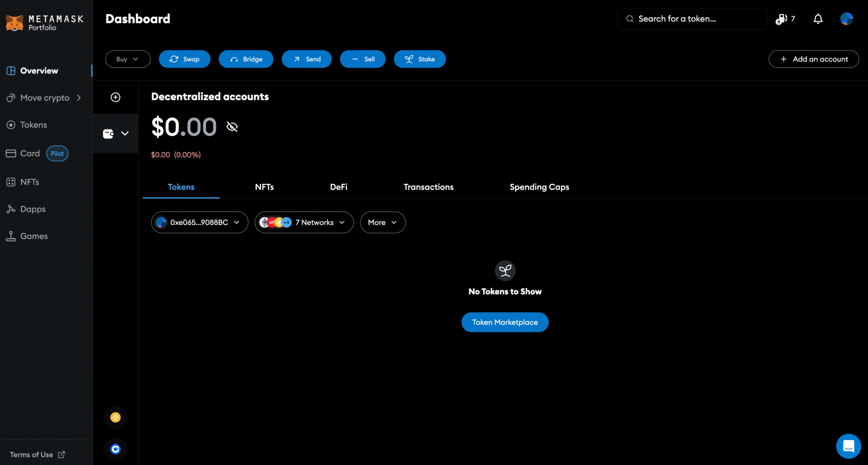The width and height of the screenshot is (868, 465).
Task: Open the Coinbase icon in the account strip
Action: pyautogui.click(x=115, y=449)
